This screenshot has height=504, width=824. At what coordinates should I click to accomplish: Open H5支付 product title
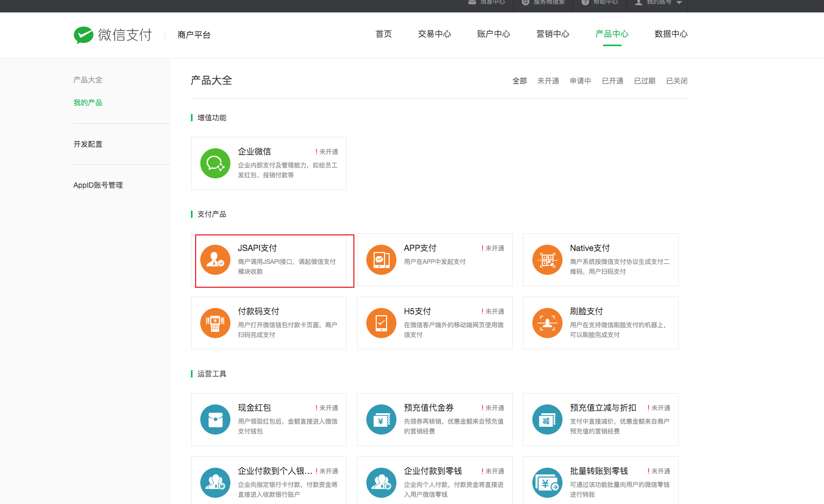pyautogui.click(x=418, y=311)
